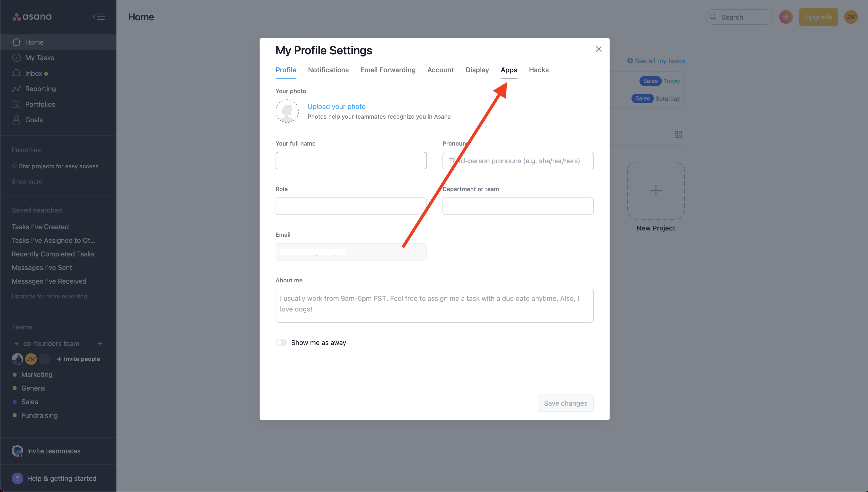Image resolution: width=868 pixels, height=492 pixels.
Task: Switch to the Hacks tab
Action: coord(539,70)
